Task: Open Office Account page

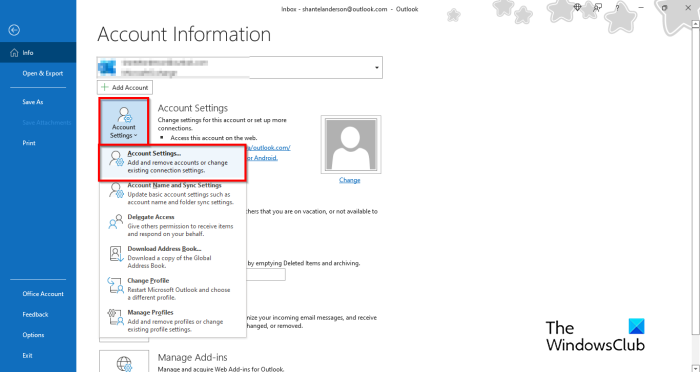Action: click(43, 294)
